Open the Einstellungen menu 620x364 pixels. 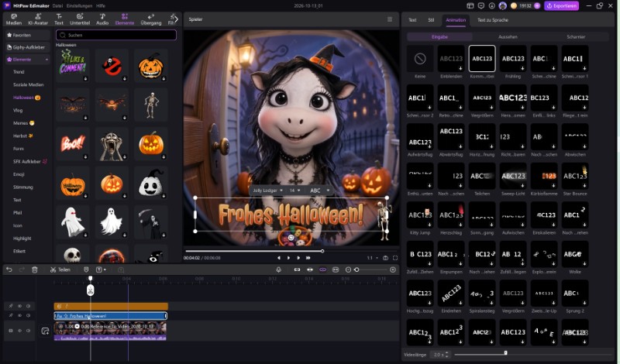79,5
